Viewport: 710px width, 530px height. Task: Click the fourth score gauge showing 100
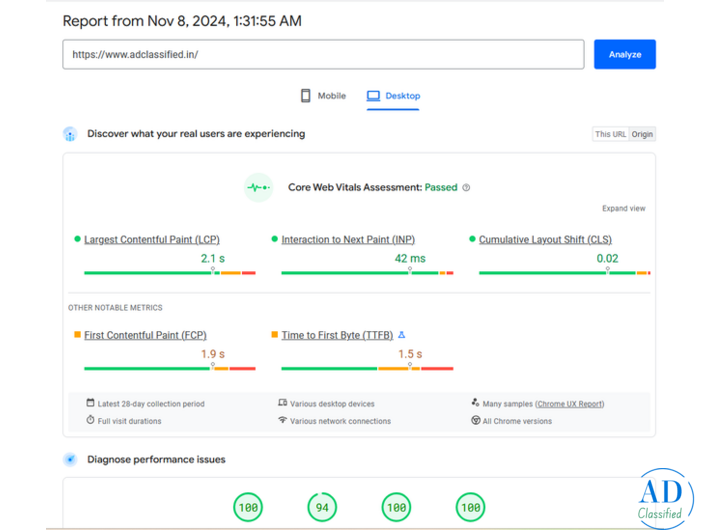470,507
